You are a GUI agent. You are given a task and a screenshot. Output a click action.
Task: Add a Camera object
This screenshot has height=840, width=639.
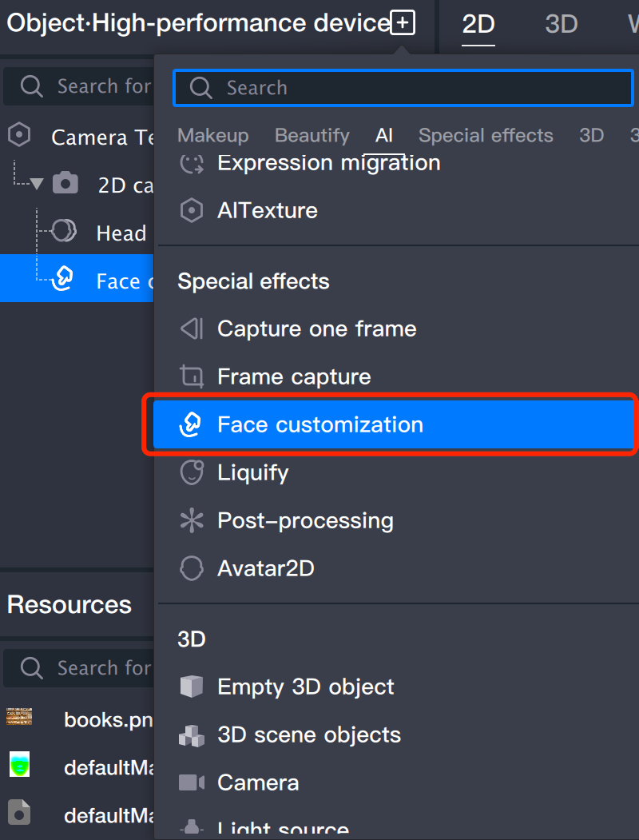click(257, 782)
